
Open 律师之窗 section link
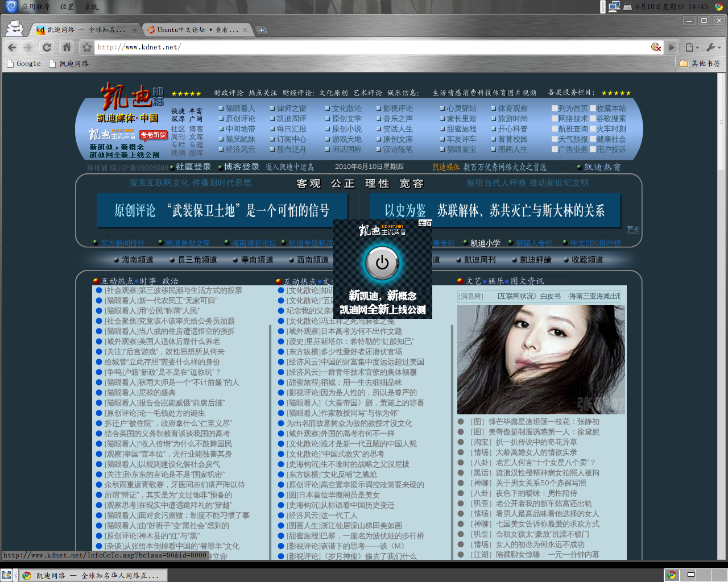291,108
